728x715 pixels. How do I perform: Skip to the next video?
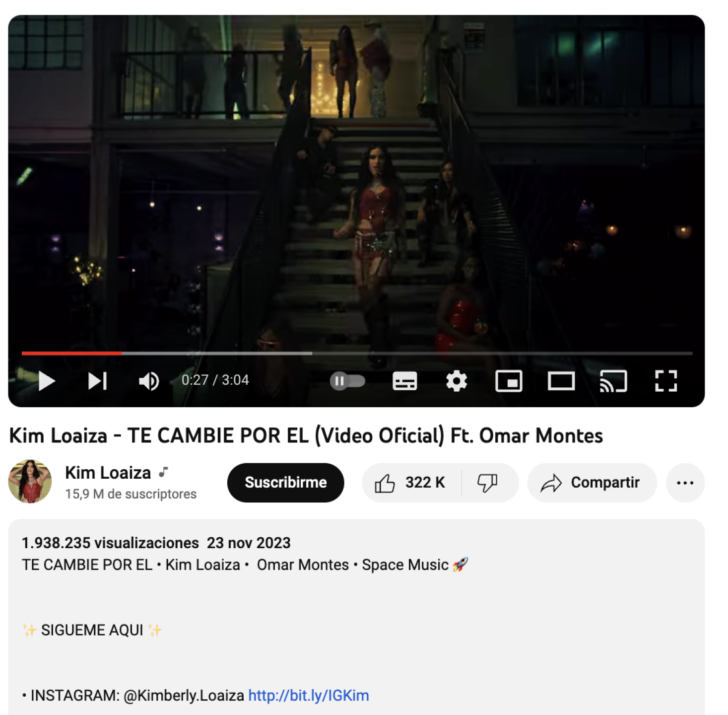point(97,381)
